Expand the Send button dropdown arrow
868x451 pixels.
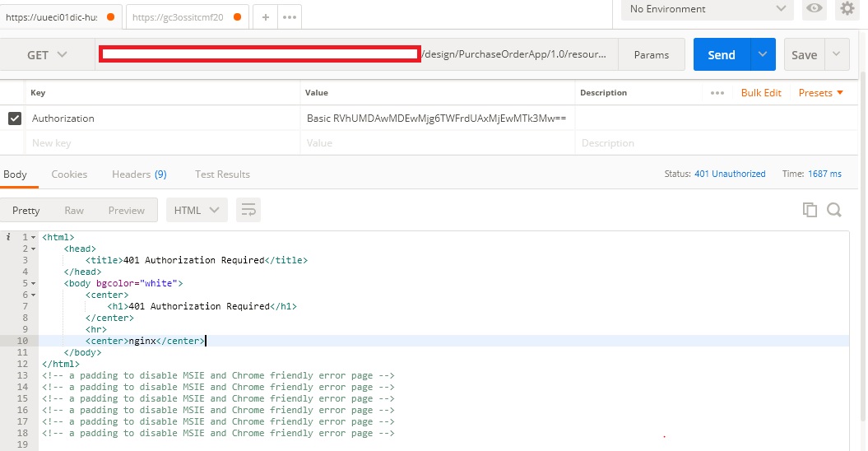[x=763, y=54]
